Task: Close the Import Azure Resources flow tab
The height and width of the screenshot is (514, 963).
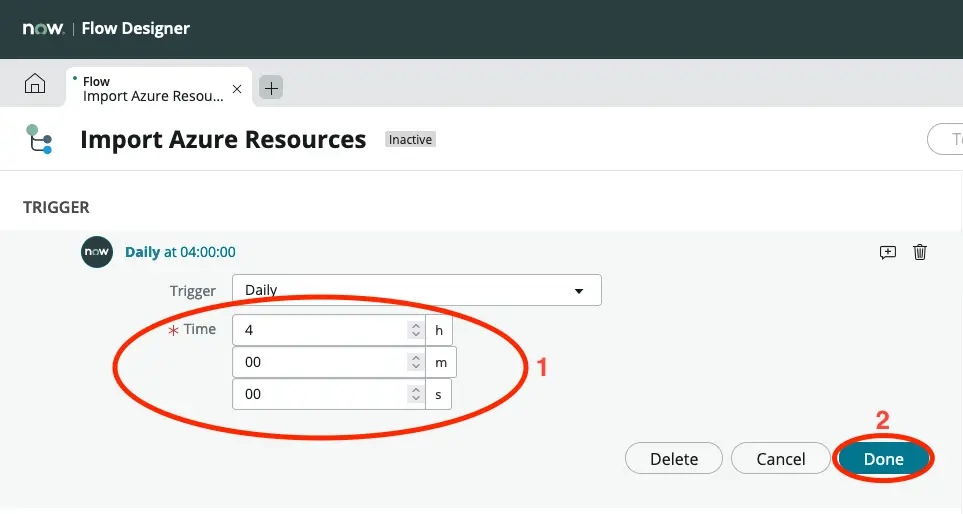Action: 237,89
